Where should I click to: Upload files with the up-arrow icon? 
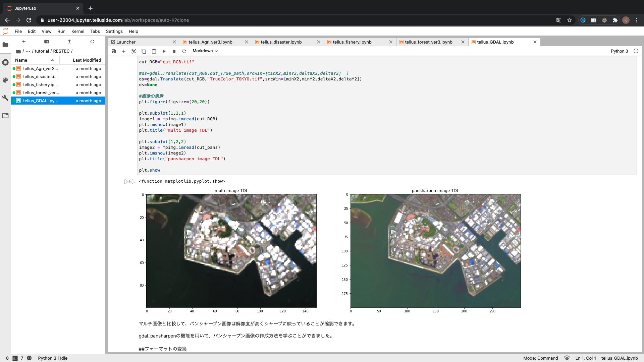tap(69, 42)
